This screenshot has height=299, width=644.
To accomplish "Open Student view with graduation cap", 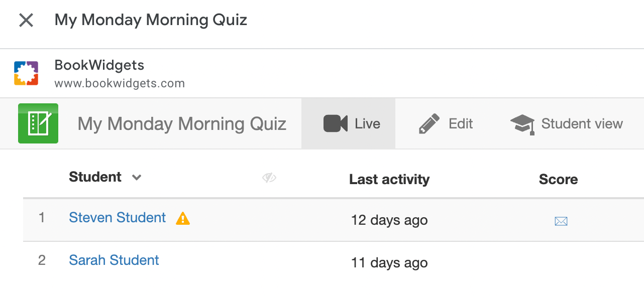I will (x=566, y=124).
